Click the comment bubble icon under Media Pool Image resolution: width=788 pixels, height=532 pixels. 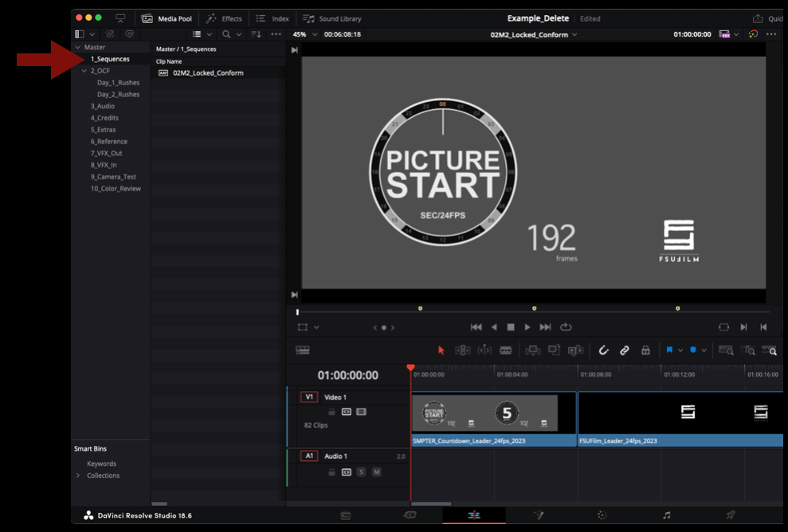point(130,34)
